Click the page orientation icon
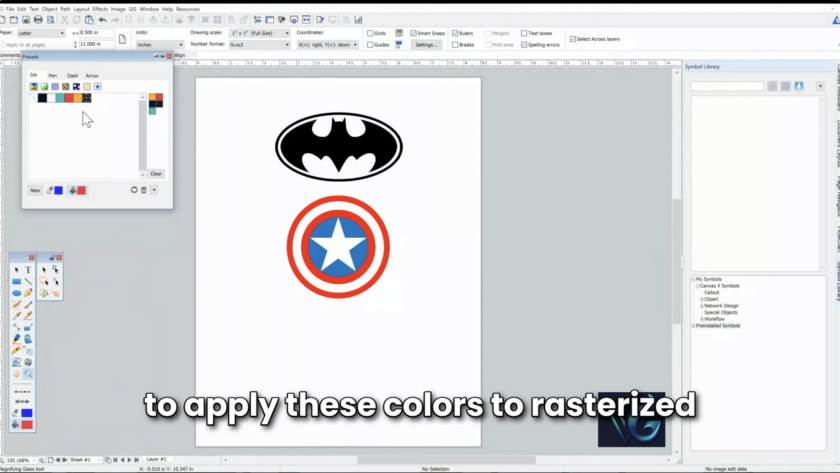Image resolution: width=840 pixels, height=473 pixels. click(x=122, y=39)
